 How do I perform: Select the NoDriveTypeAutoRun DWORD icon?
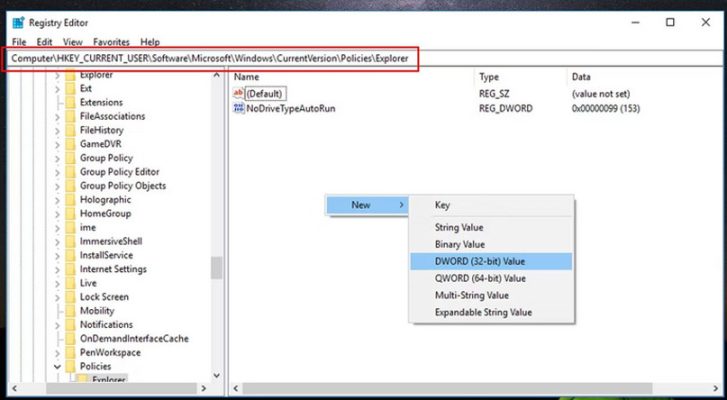tap(238, 108)
